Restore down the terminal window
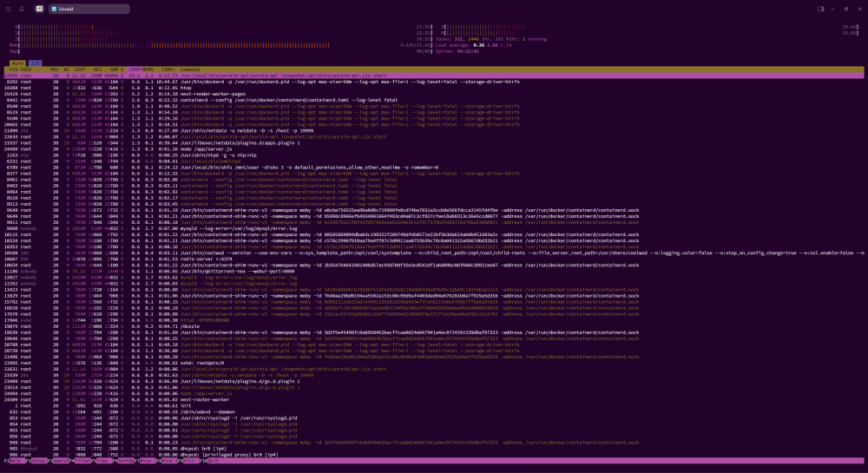The image size is (868, 473). pyautogui.click(x=845, y=9)
